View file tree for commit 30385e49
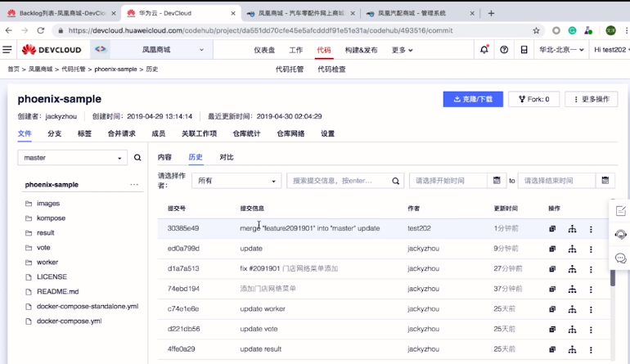Viewport: 630px width, 364px height. (x=572, y=229)
